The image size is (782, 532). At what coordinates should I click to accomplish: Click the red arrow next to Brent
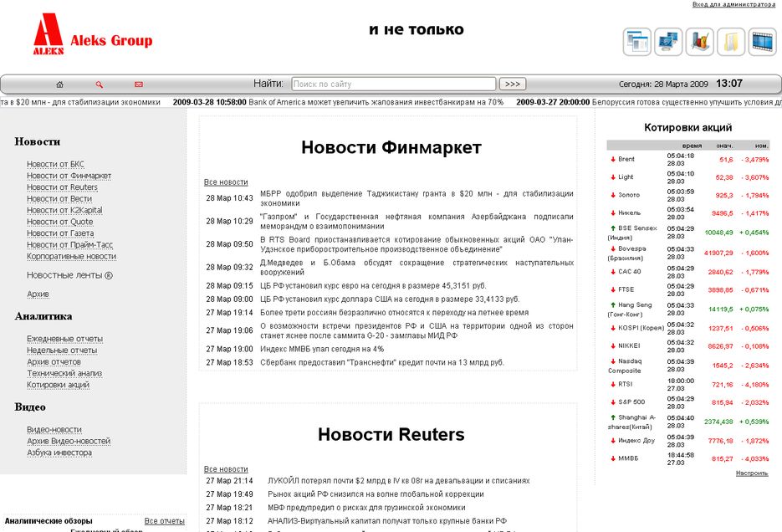click(613, 159)
